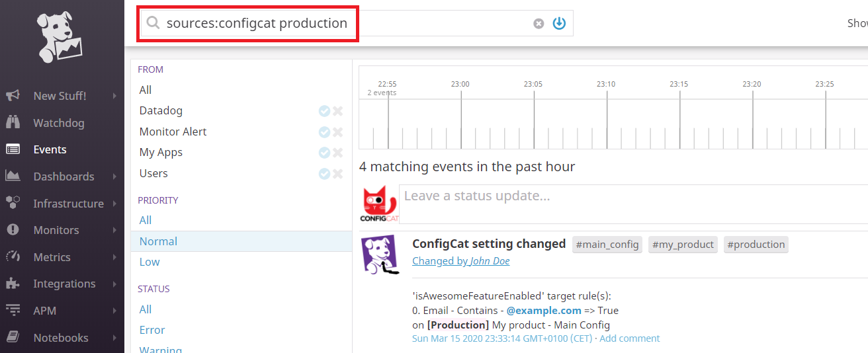868x353 pixels.
Task: Click the Watchdog binoculars icon
Action: (13, 122)
